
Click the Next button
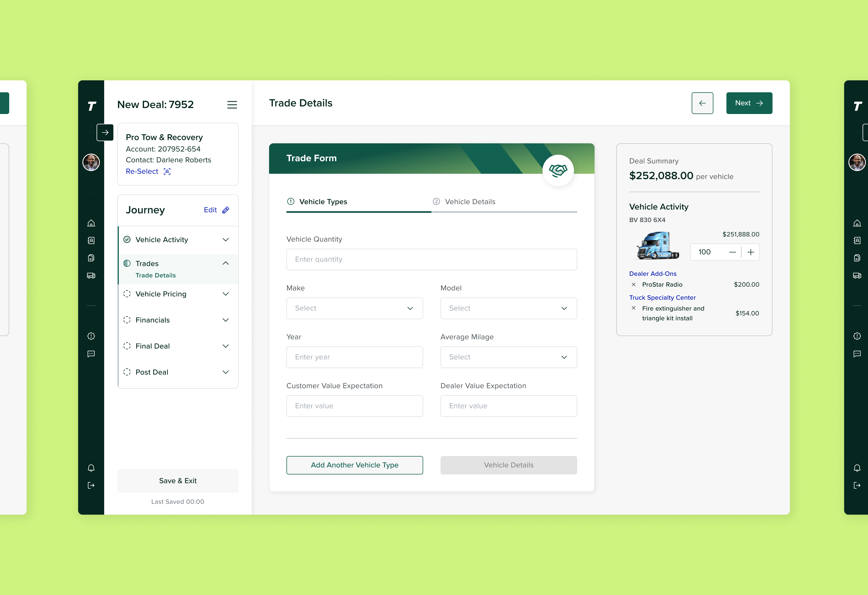[749, 103]
